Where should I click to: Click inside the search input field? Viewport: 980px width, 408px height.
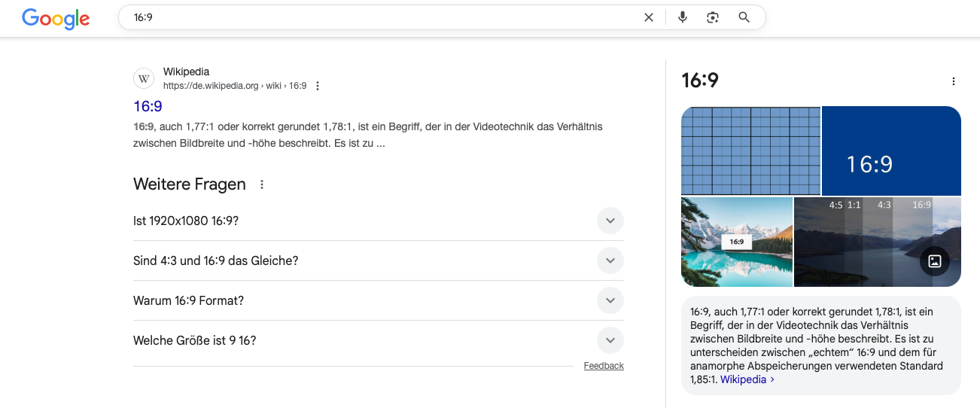(x=384, y=17)
